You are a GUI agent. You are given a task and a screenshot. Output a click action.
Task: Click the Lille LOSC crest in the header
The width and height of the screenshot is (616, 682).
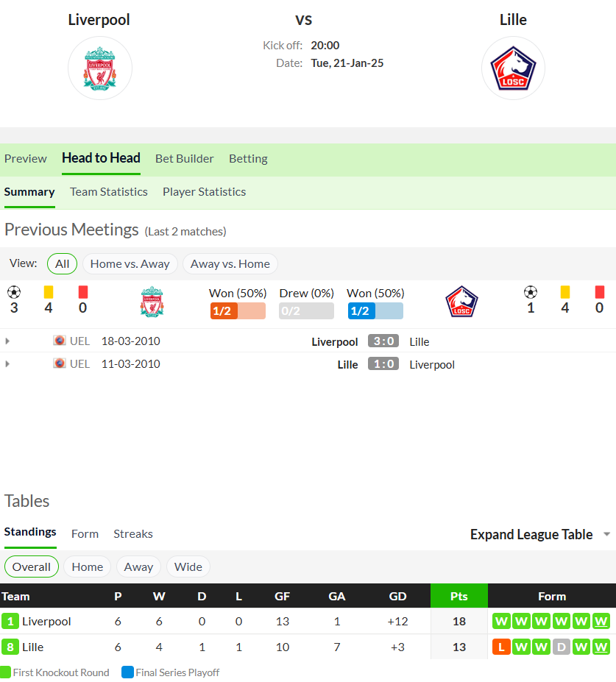(x=513, y=68)
